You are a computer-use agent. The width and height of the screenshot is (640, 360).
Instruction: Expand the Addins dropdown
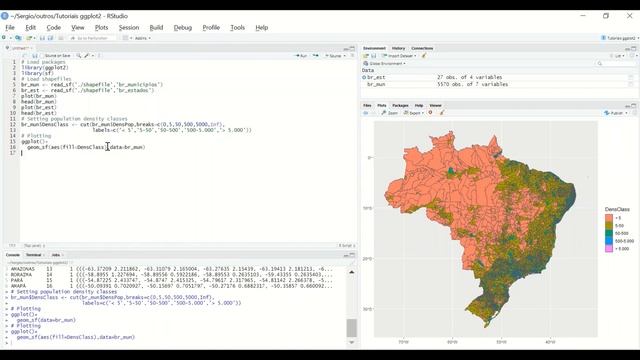point(143,38)
